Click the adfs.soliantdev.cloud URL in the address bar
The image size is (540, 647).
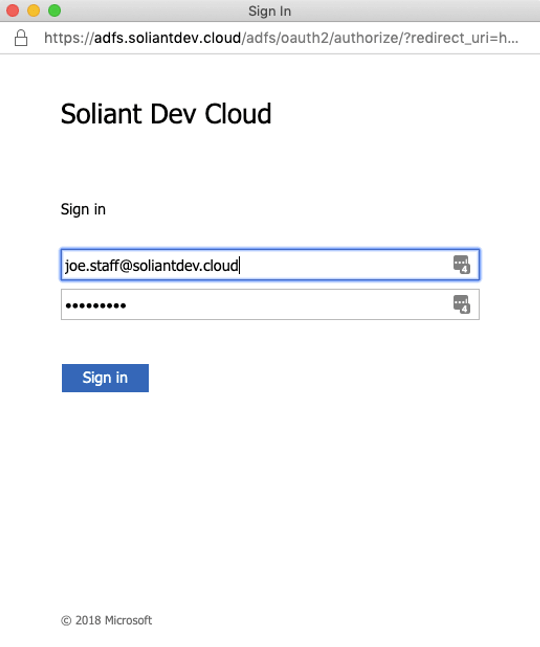tap(281, 38)
